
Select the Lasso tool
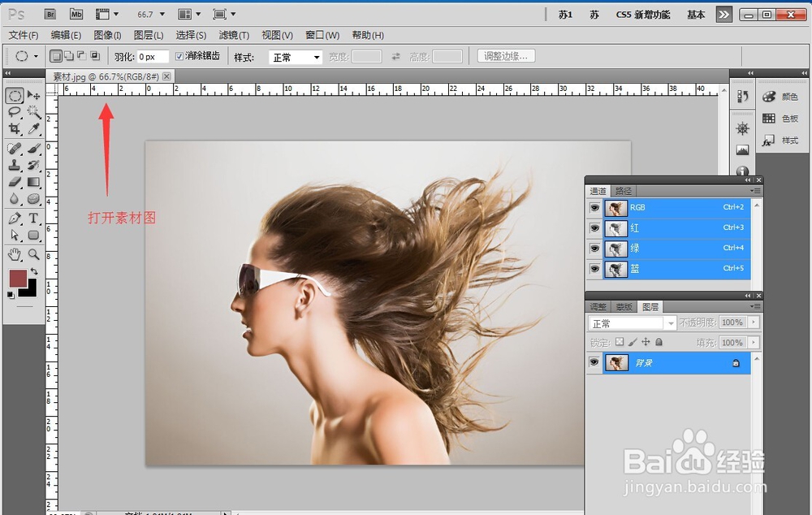tap(15, 112)
